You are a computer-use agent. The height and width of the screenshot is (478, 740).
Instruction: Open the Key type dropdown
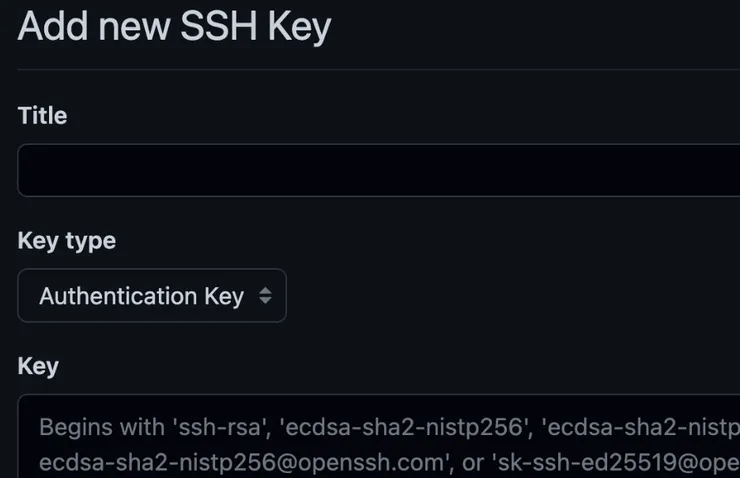coord(152,296)
